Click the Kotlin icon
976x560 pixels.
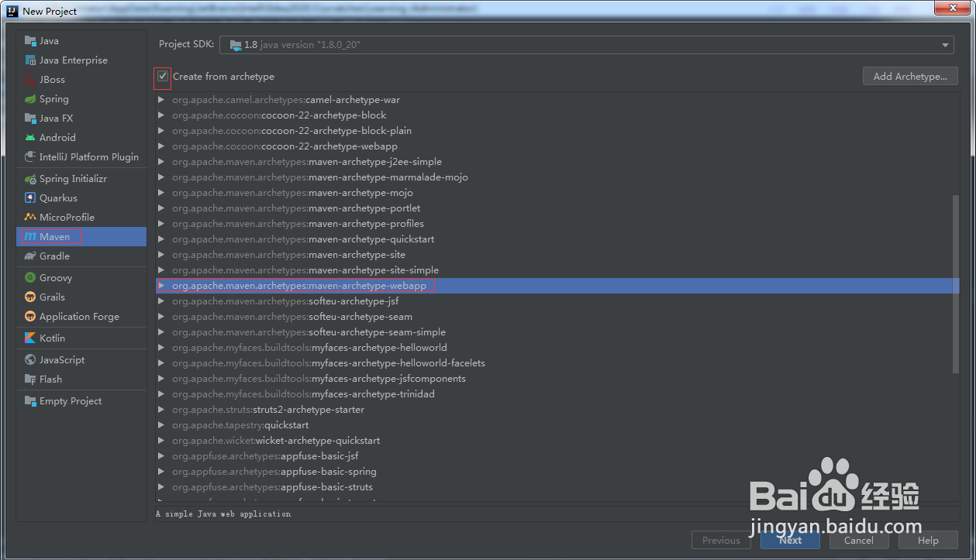point(30,338)
